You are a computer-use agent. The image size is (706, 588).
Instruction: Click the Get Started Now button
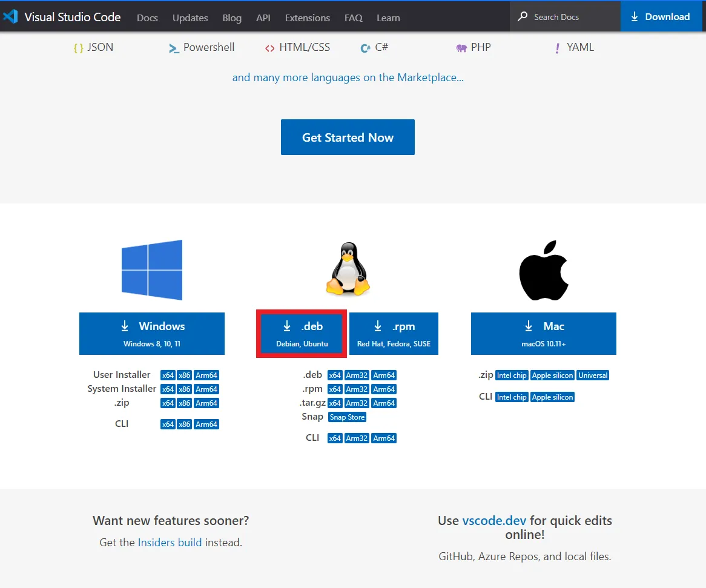pos(348,137)
